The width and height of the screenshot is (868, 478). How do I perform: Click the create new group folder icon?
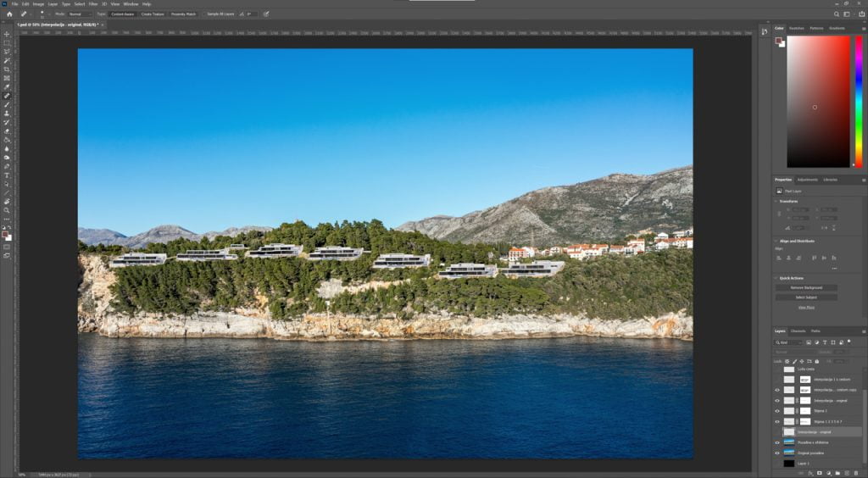click(x=837, y=472)
